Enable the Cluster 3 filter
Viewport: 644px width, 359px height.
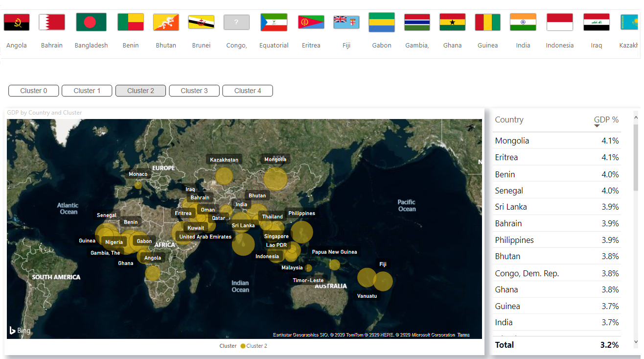(x=194, y=91)
